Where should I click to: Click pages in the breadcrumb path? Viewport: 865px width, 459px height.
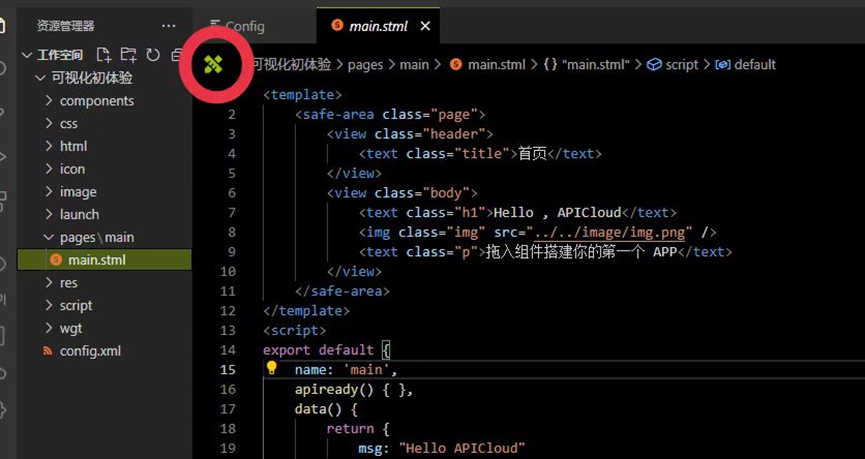[365, 65]
